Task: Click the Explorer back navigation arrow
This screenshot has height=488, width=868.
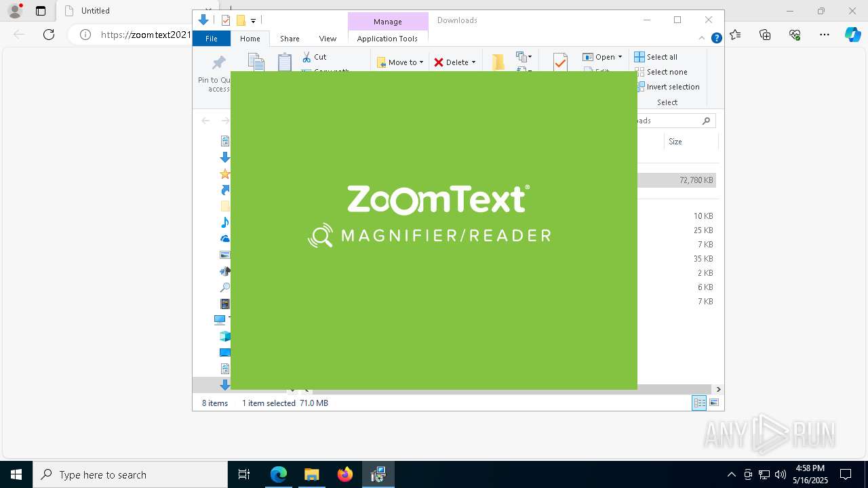Action: (205, 121)
